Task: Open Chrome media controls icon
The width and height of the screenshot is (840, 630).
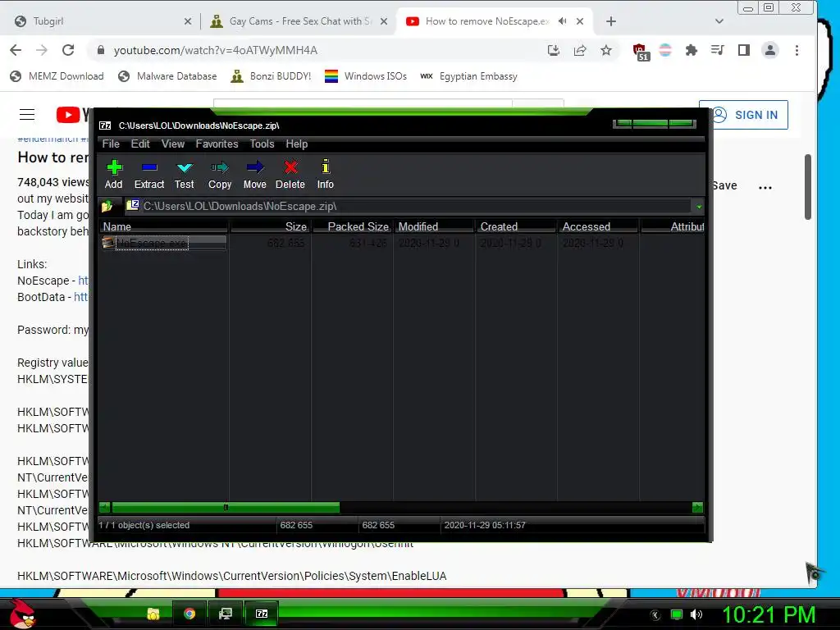Action: click(717, 50)
